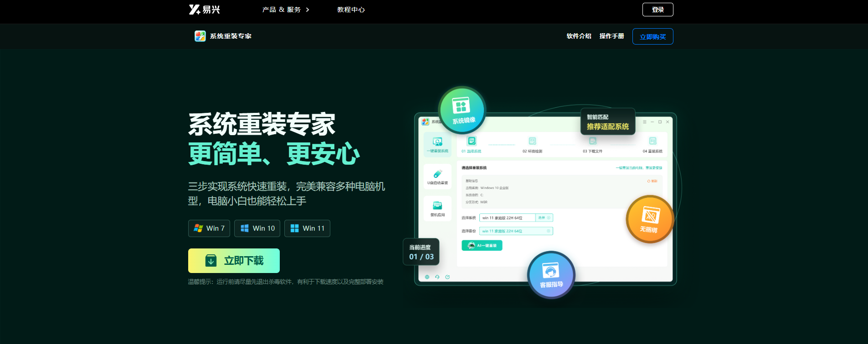
Task: Click the 选择系统 field showing win 11
Action: [x=507, y=218]
